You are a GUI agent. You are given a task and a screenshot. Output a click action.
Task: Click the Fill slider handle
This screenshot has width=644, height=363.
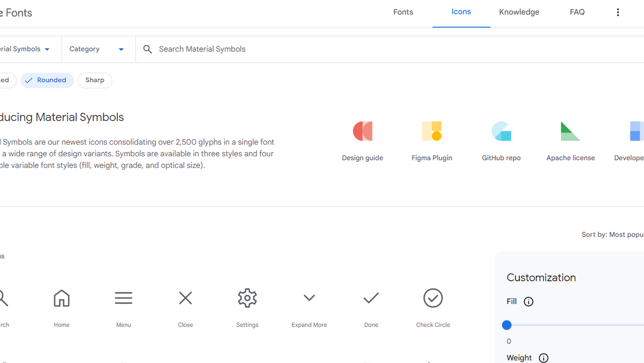pos(507,325)
